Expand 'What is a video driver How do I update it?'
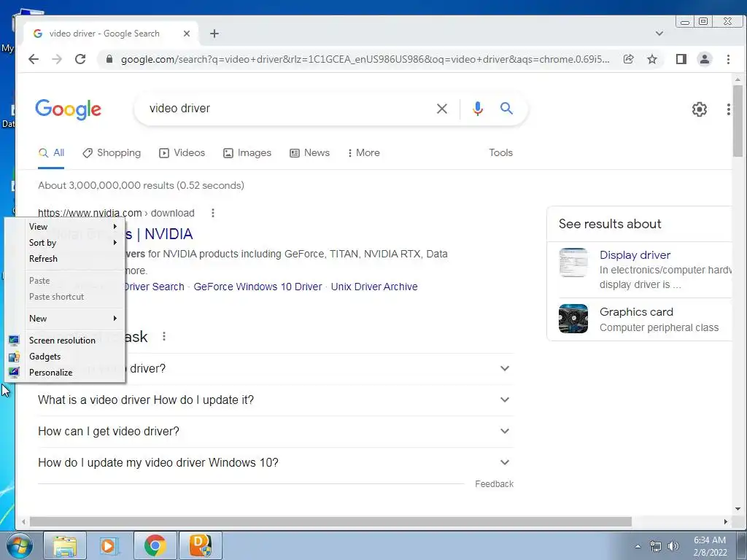747x560 pixels. point(275,400)
